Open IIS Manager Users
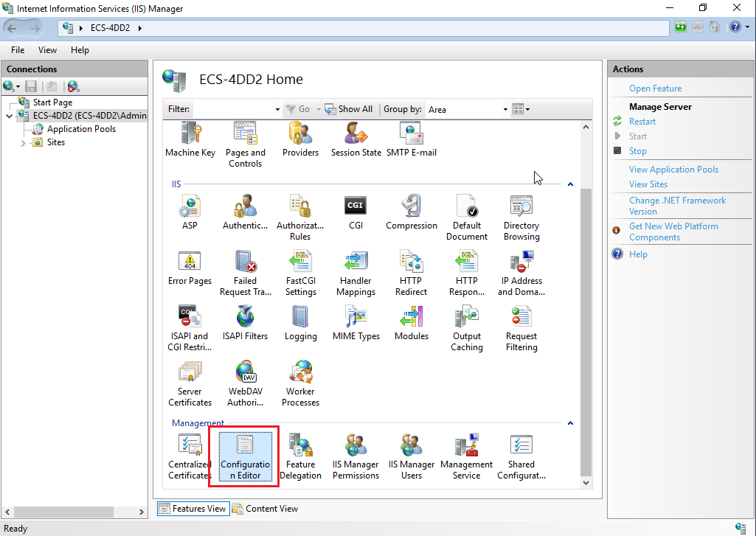The image size is (756, 536). (x=412, y=456)
